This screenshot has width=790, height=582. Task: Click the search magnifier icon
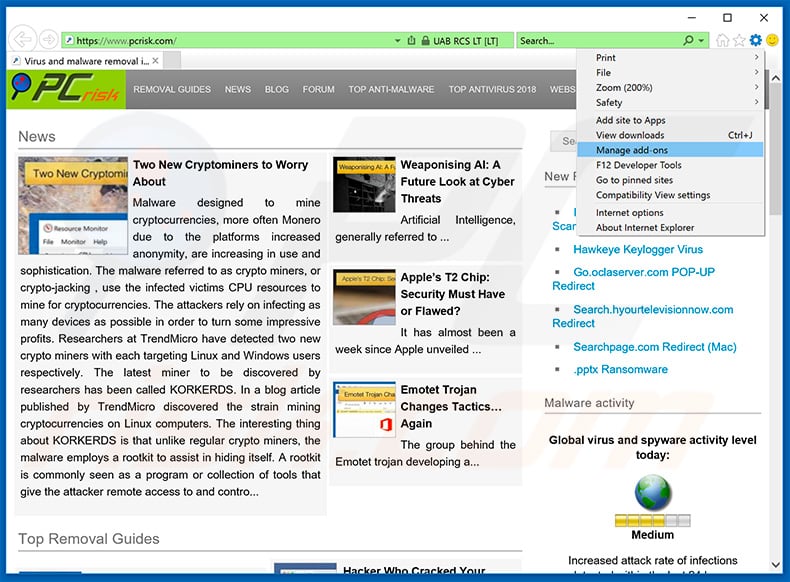(689, 40)
